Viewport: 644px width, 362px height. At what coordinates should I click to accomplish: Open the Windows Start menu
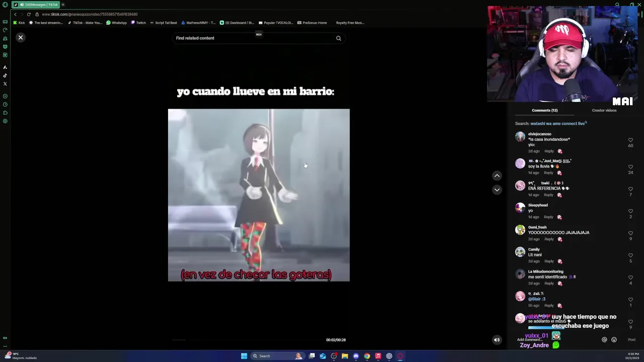(x=244, y=356)
